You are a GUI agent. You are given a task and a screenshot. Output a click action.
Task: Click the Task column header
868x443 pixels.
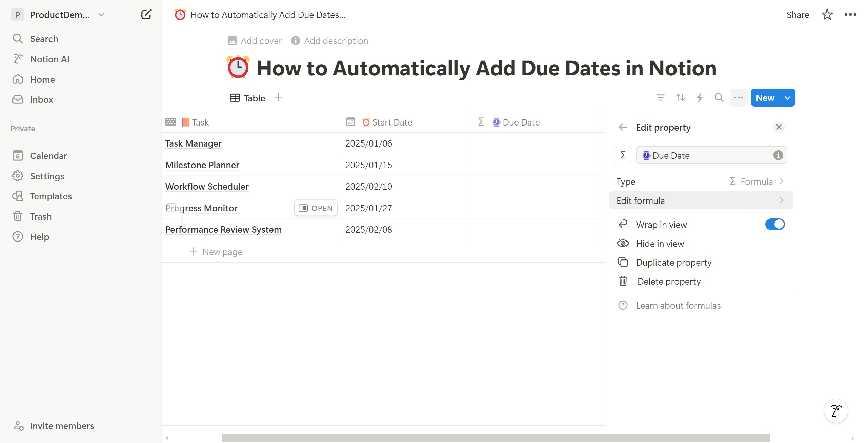(250, 122)
